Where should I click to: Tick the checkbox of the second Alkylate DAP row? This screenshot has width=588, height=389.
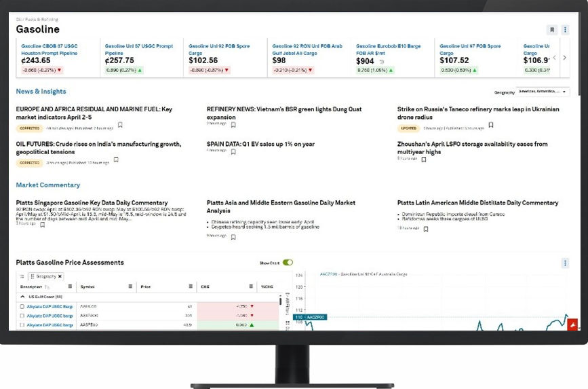pos(22,316)
